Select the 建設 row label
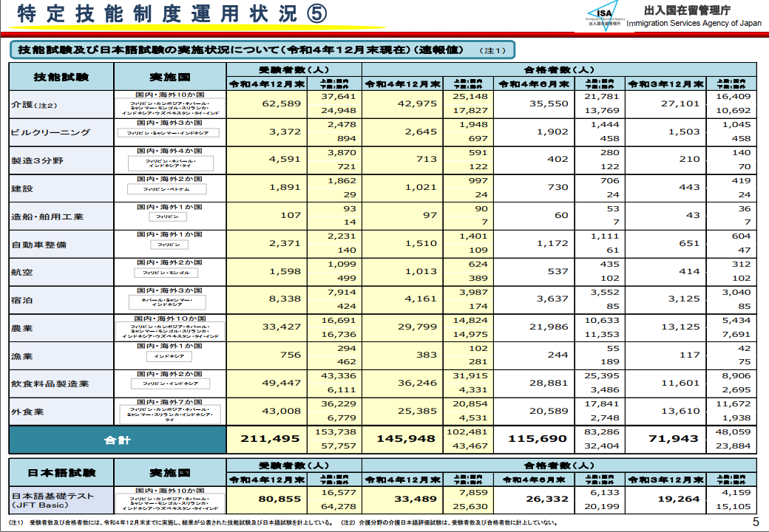 coord(22,188)
